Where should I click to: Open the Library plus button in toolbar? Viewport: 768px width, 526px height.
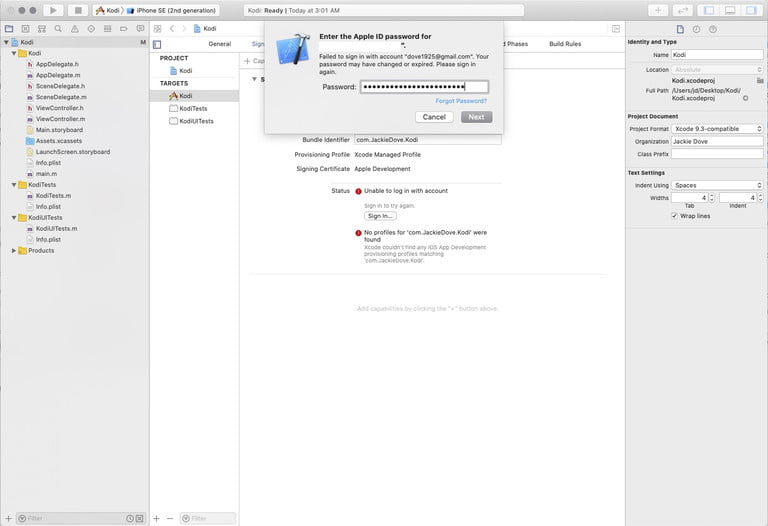tap(658, 10)
